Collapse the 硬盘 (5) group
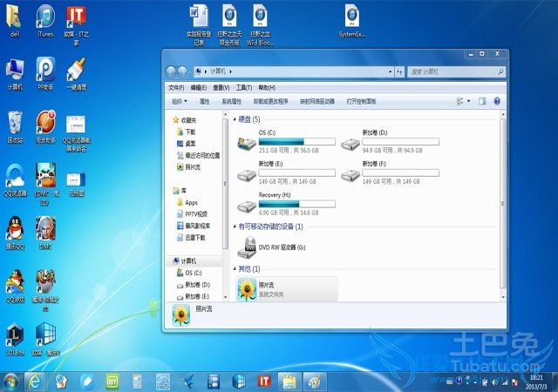 coord(233,119)
